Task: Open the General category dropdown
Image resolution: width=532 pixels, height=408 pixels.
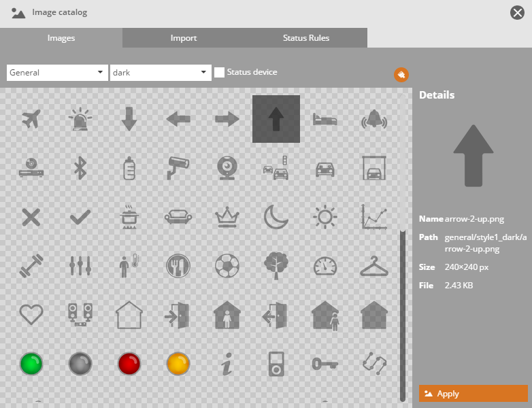Action: coord(57,73)
